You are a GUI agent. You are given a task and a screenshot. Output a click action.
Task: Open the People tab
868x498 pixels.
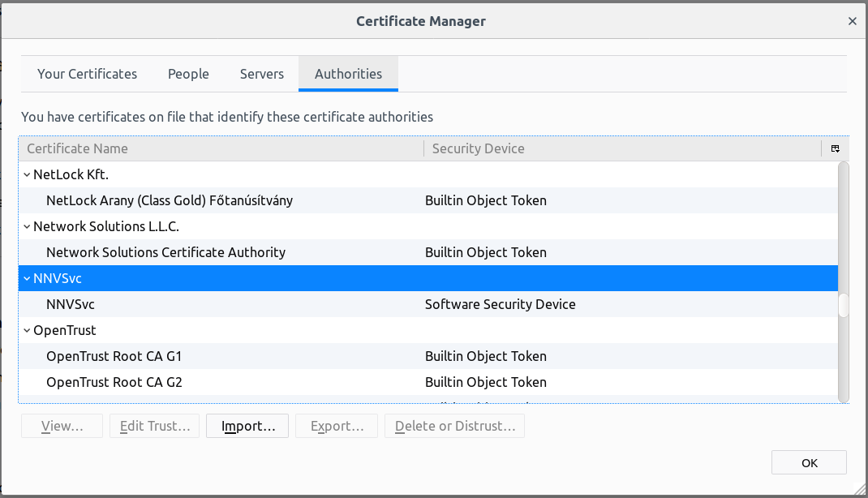click(188, 74)
